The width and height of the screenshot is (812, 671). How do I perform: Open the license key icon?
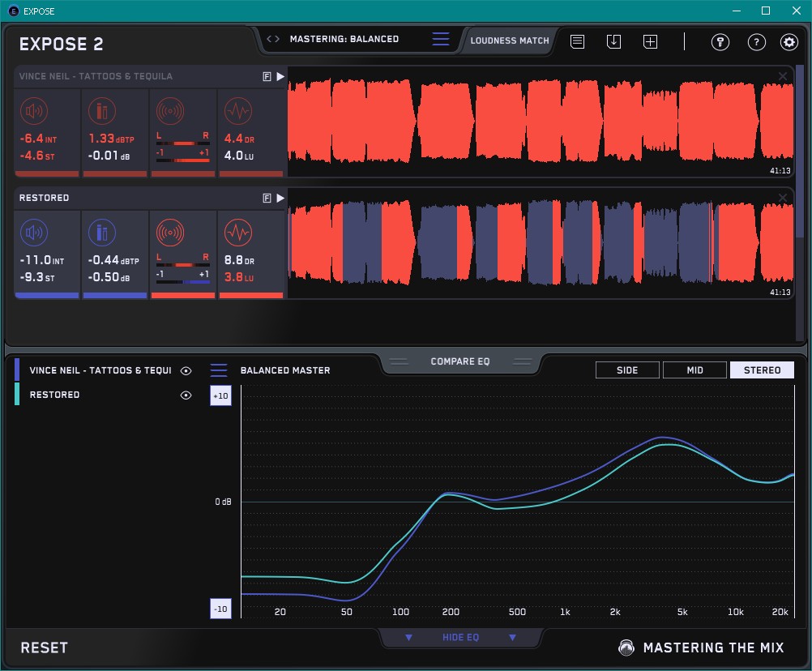coord(720,42)
